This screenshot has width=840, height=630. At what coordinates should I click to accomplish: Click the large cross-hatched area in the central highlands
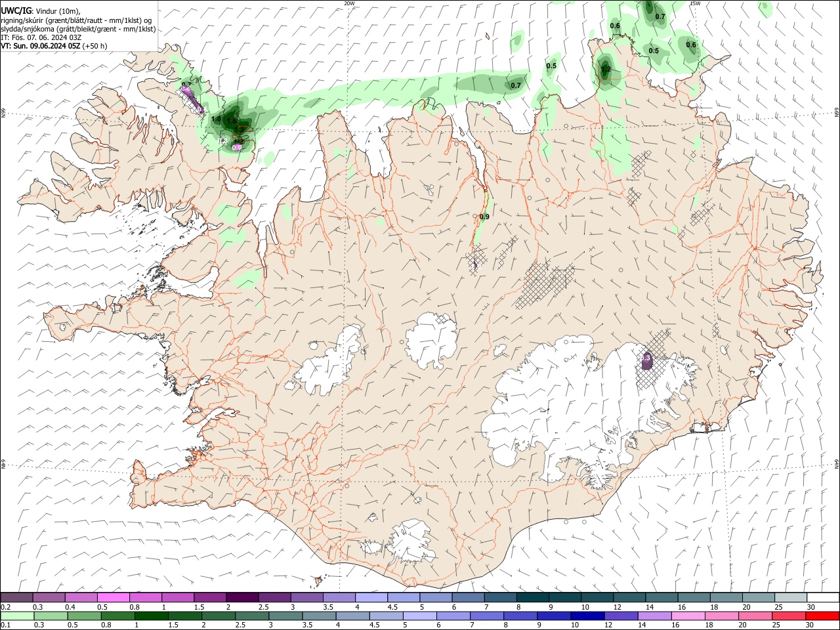(x=546, y=283)
